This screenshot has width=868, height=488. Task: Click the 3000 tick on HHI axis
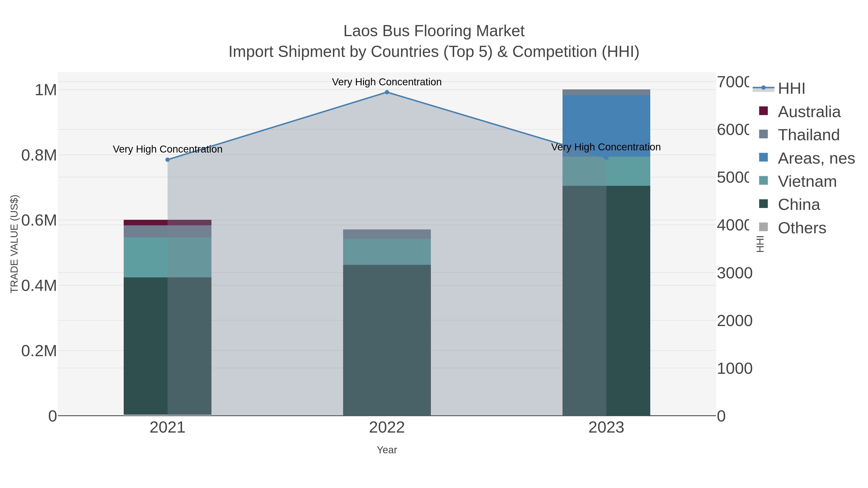(x=735, y=273)
